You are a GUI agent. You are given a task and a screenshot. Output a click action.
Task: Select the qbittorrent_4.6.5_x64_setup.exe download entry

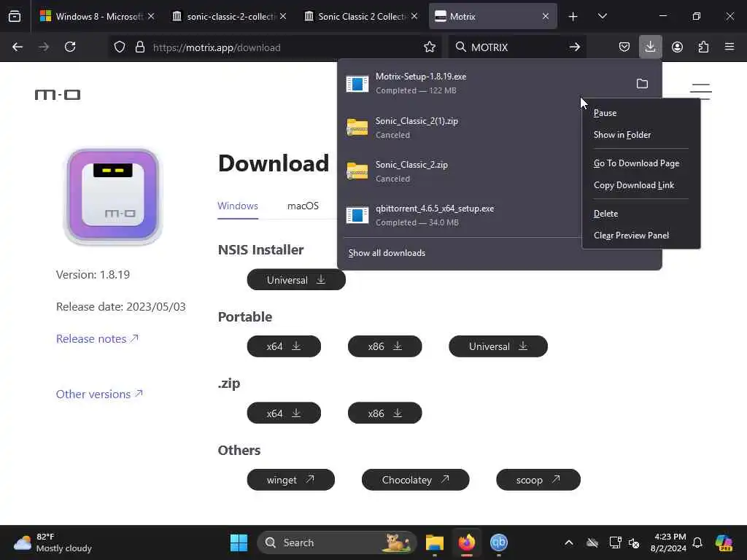click(460, 215)
